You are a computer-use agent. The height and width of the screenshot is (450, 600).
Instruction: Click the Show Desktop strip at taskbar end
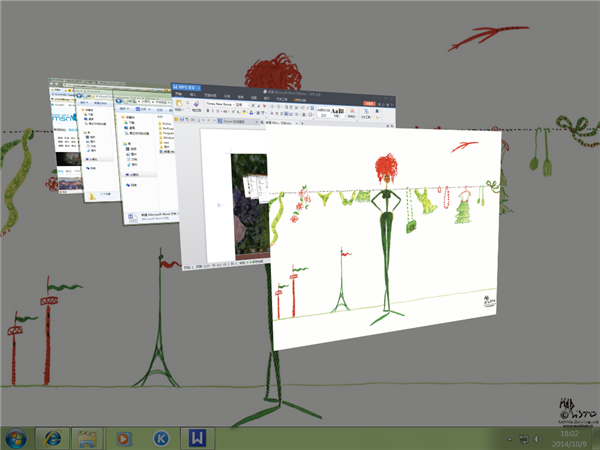point(597,438)
